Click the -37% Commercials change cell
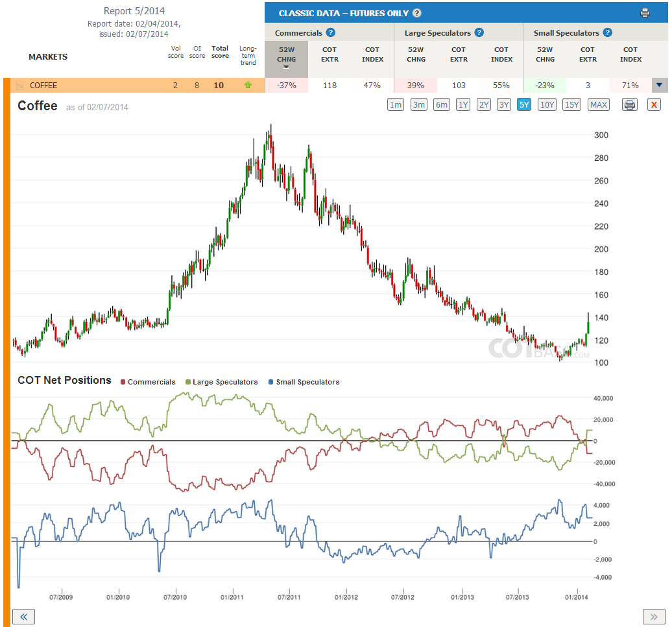The image size is (672, 627). [x=286, y=85]
